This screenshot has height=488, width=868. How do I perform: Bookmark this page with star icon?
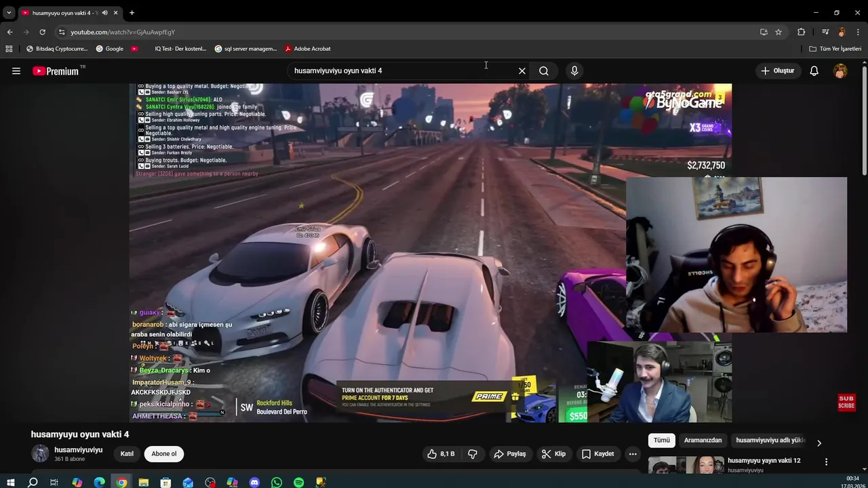click(778, 32)
